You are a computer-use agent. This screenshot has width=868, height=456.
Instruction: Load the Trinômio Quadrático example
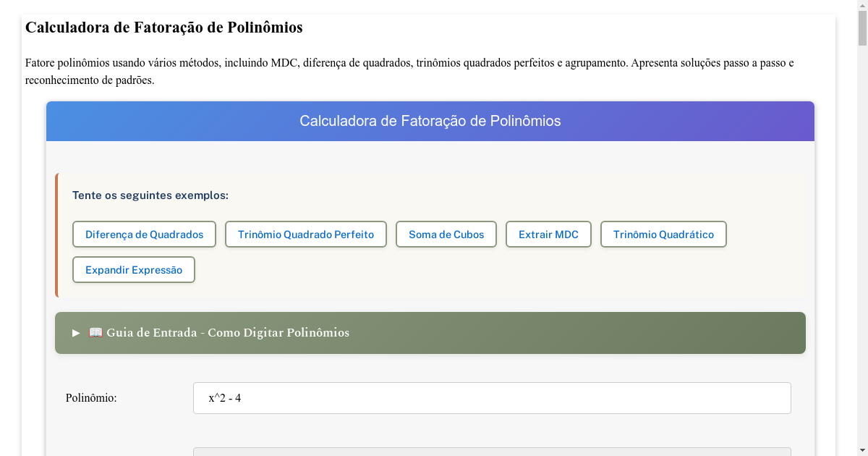pyautogui.click(x=663, y=234)
